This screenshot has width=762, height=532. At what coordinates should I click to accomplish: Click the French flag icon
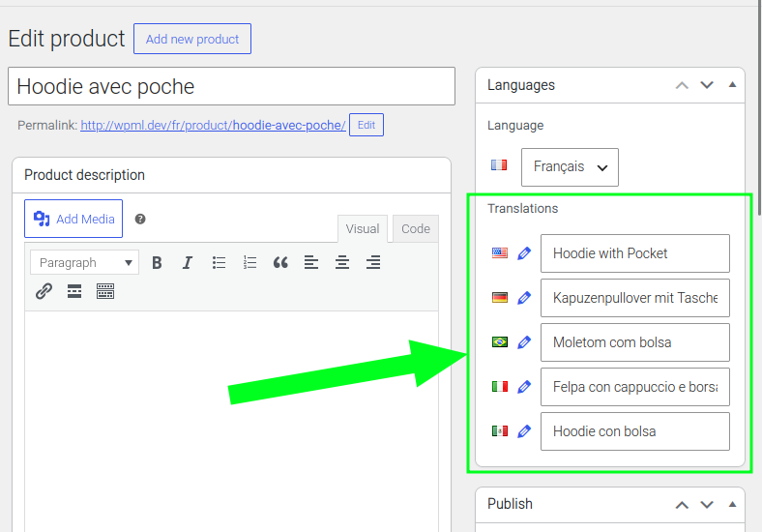point(499,165)
